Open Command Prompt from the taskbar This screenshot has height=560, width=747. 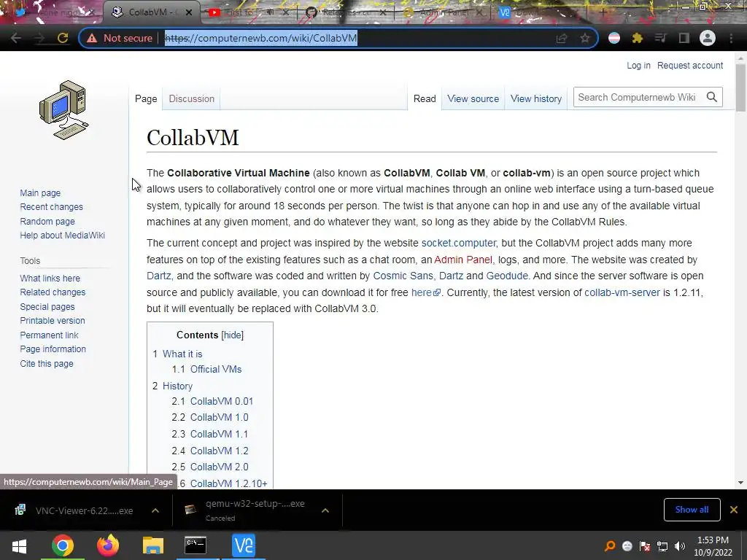[x=196, y=545]
